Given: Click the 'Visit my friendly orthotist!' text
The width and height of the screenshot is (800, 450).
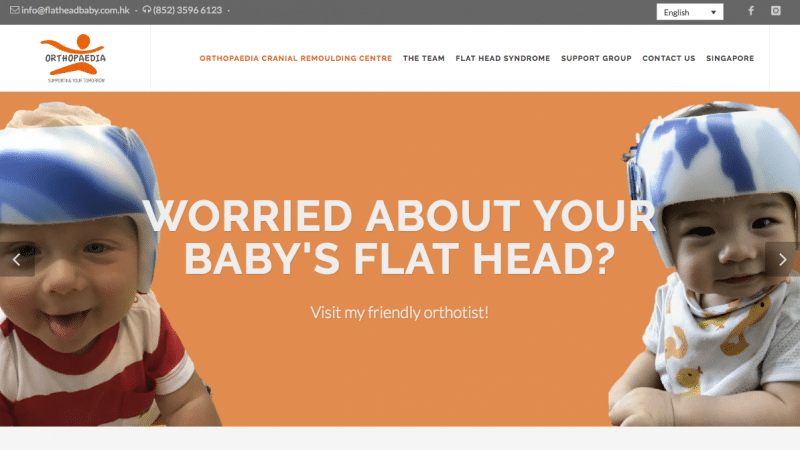Looking at the screenshot, I should pos(399,312).
